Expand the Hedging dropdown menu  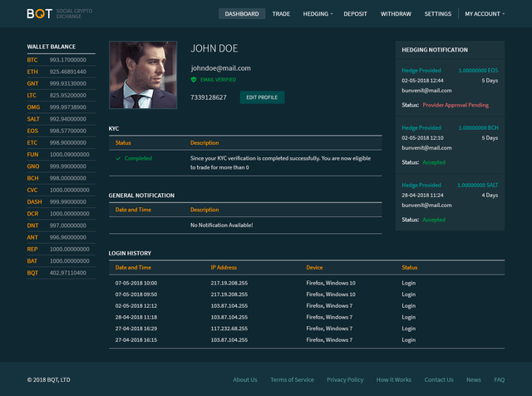[318, 13]
